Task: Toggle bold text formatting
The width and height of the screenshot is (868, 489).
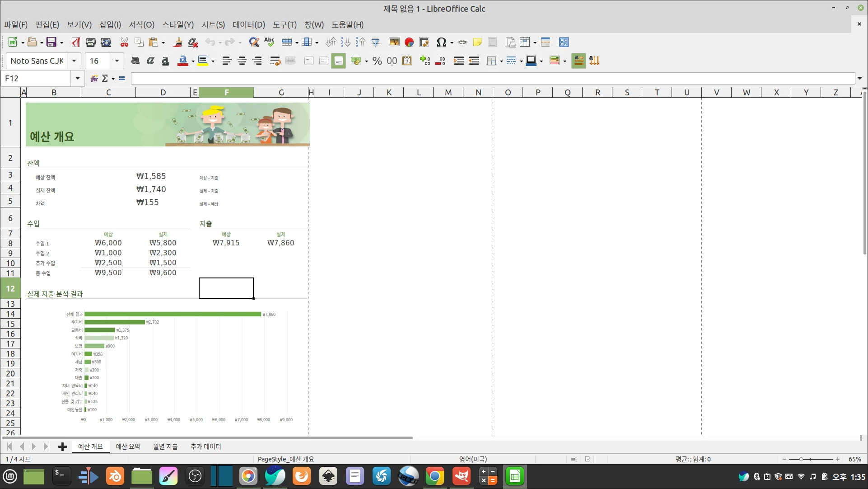Action: (135, 61)
